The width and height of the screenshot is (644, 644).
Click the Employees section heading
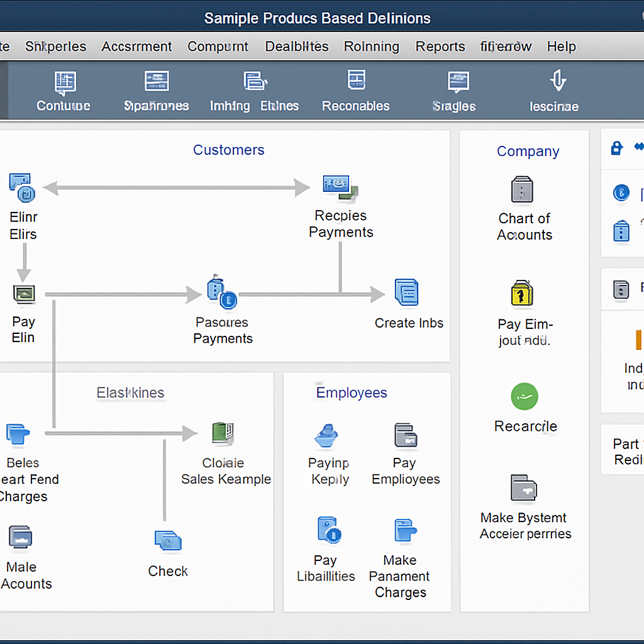(352, 392)
